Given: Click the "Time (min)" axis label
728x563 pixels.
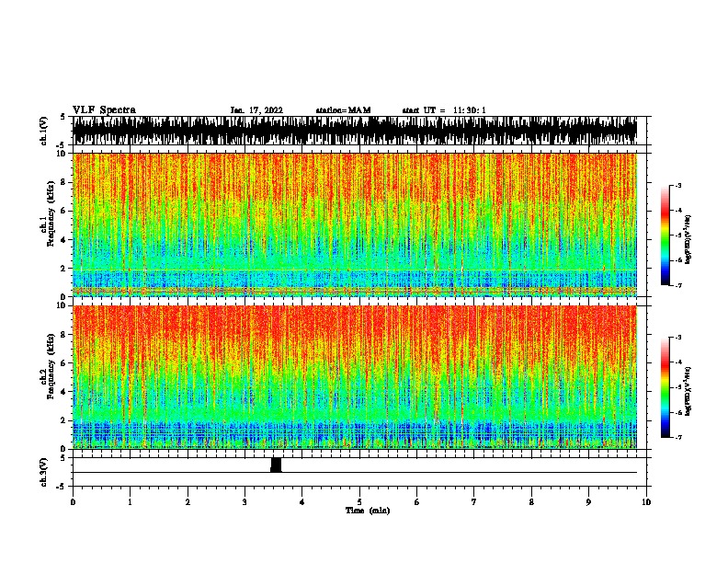Looking at the screenshot, I should tap(368, 511).
